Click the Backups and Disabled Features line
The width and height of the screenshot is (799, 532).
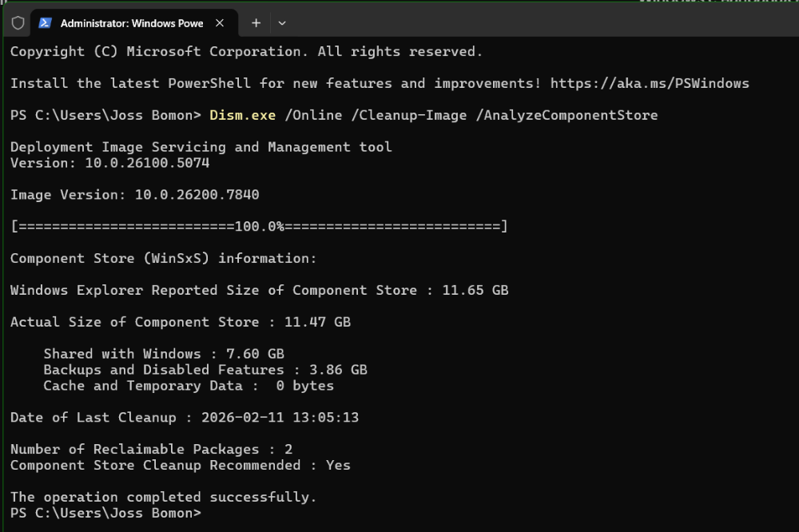point(205,369)
